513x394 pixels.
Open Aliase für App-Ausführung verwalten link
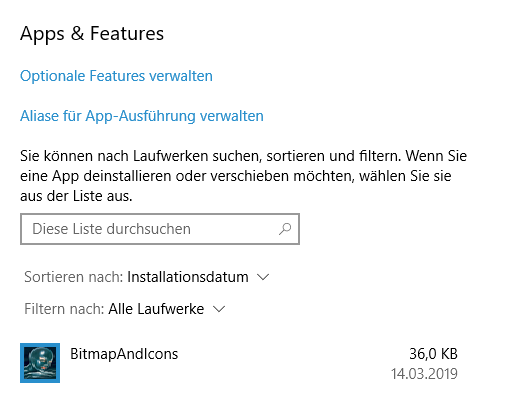(142, 116)
